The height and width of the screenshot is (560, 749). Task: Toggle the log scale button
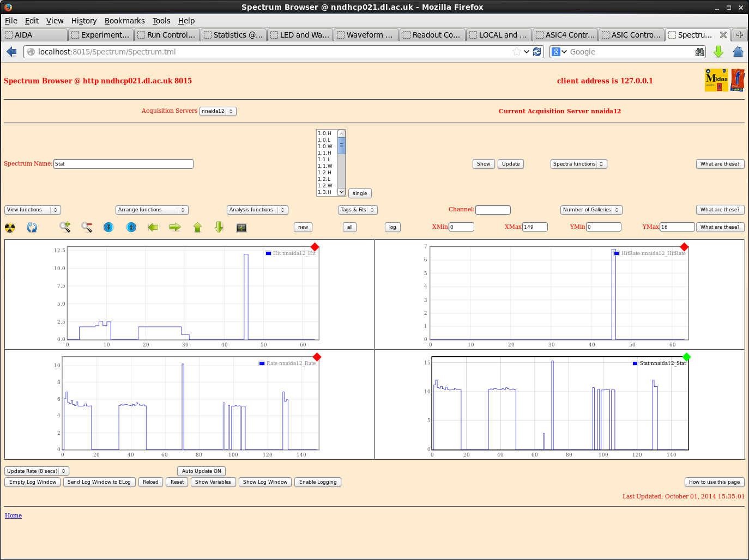click(392, 227)
